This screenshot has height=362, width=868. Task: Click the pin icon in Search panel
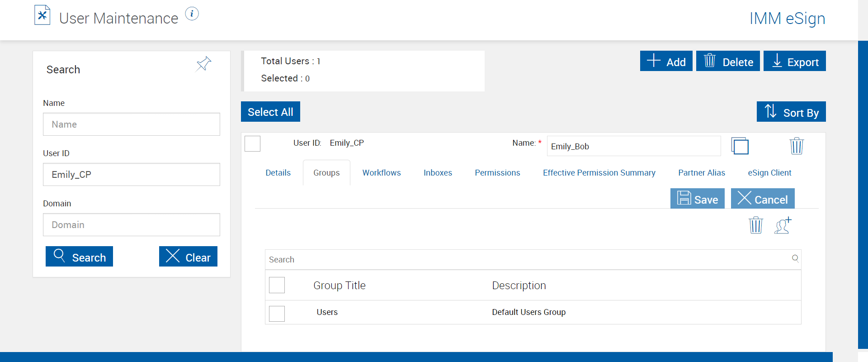click(x=204, y=64)
